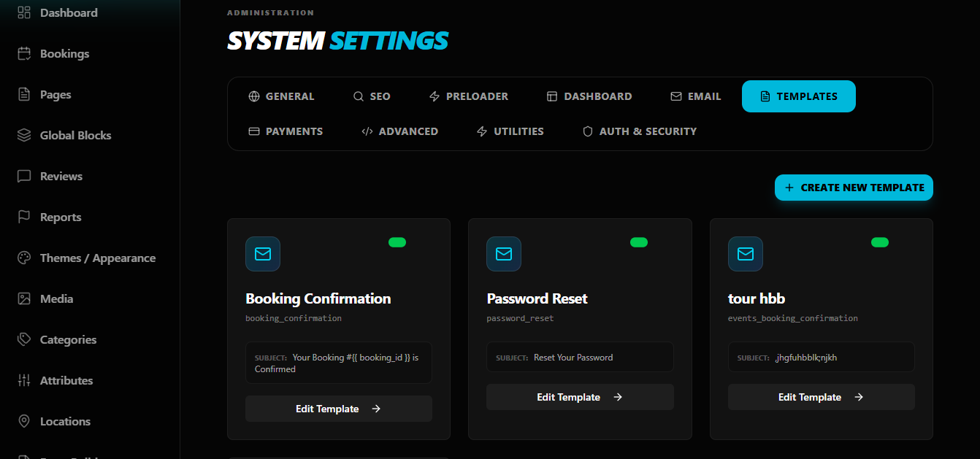Toggle the Password Reset template status

coord(639,242)
